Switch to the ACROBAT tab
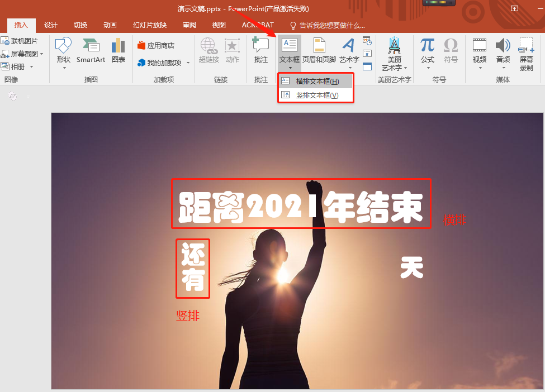The image size is (545, 392). click(258, 25)
